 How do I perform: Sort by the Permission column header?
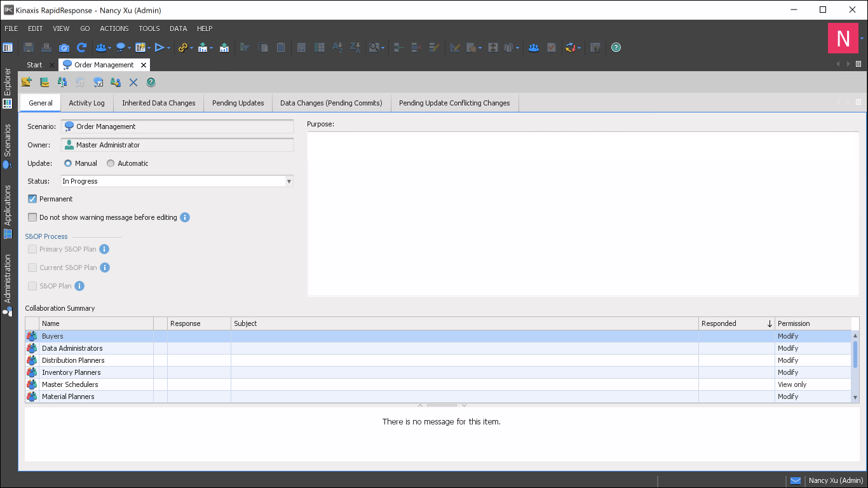(813, 323)
